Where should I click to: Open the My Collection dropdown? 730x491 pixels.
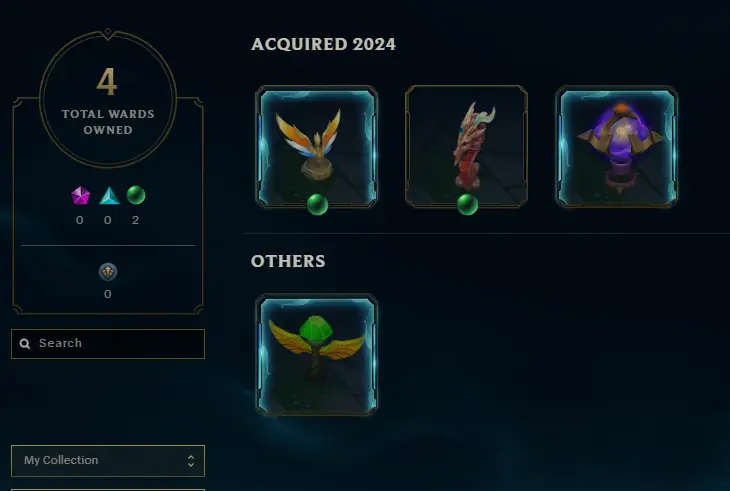(108, 461)
